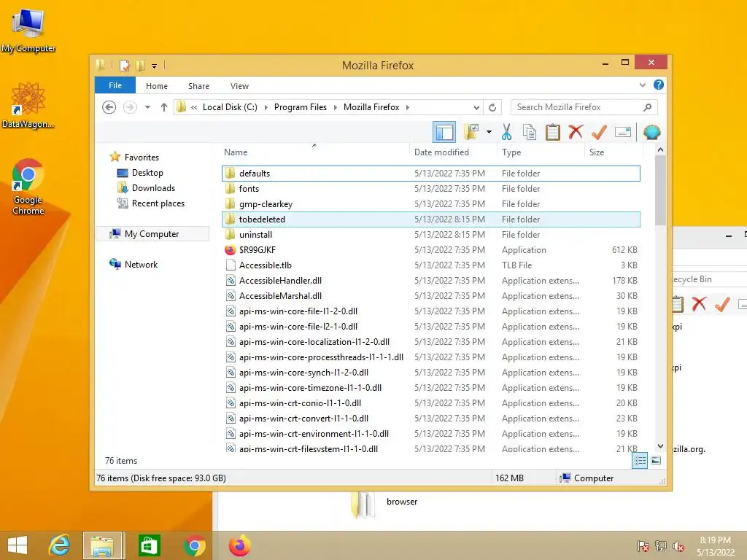747x560 pixels.
Task: Open the recent locations dropdown arrow
Action: pos(147,107)
